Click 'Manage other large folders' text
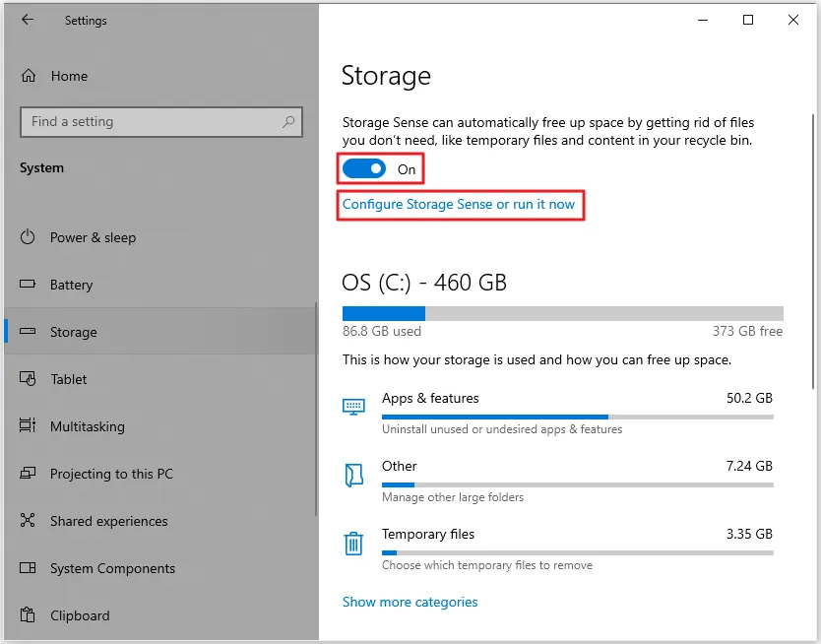Image resolution: width=821 pixels, height=644 pixels. pyautogui.click(x=453, y=497)
